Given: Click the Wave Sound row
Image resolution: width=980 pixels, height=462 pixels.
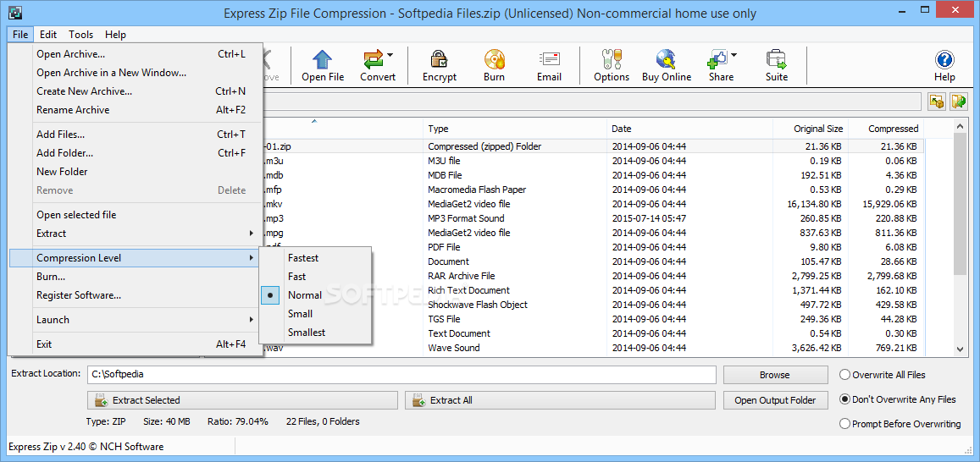Looking at the screenshot, I should [x=592, y=348].
